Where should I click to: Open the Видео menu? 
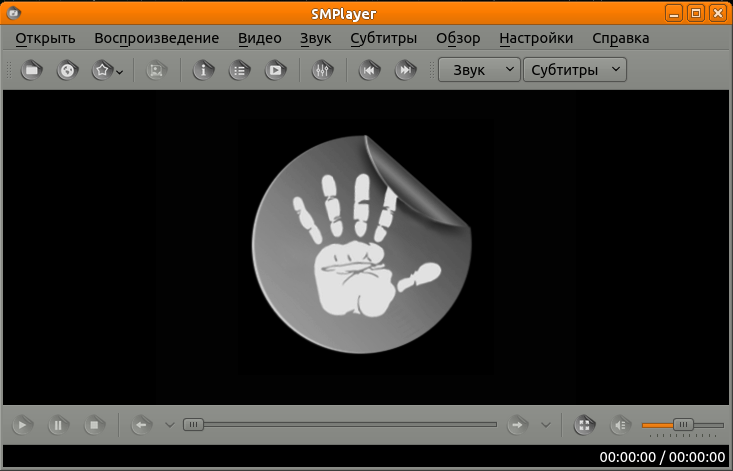coord(260,38)
